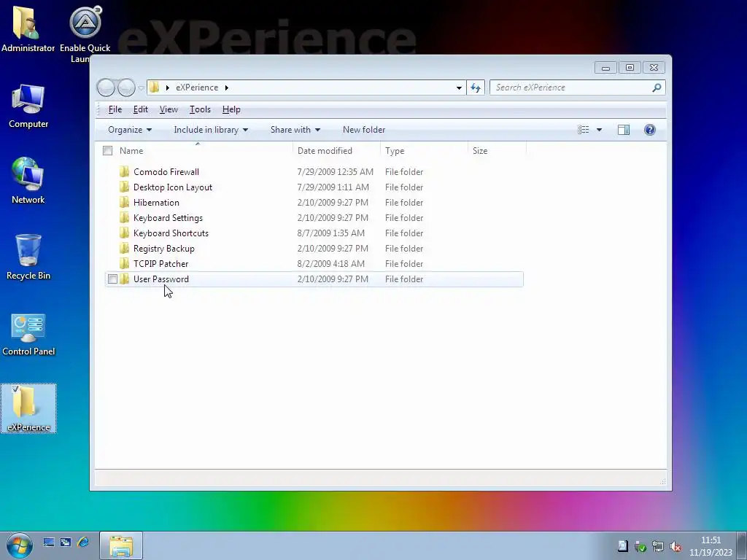Select the Computer desktop icon
The width and height of the screenshot is (747, 560).
click(x=28, y=106)
